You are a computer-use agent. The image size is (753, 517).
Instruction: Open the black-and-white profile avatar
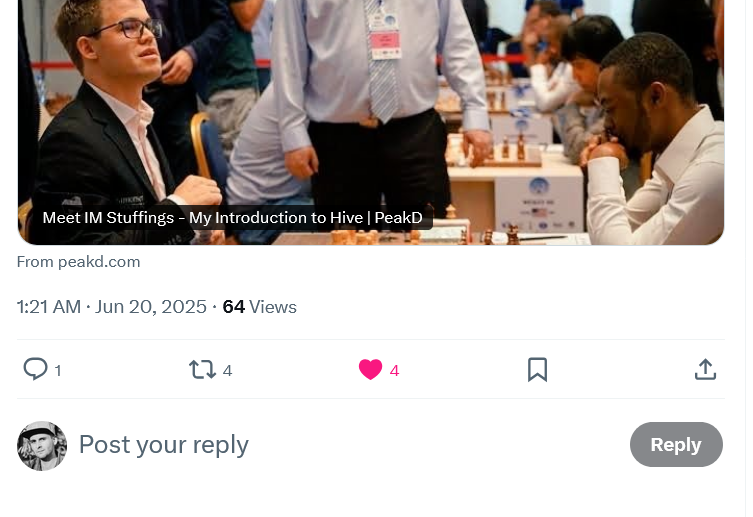[42, 446]
